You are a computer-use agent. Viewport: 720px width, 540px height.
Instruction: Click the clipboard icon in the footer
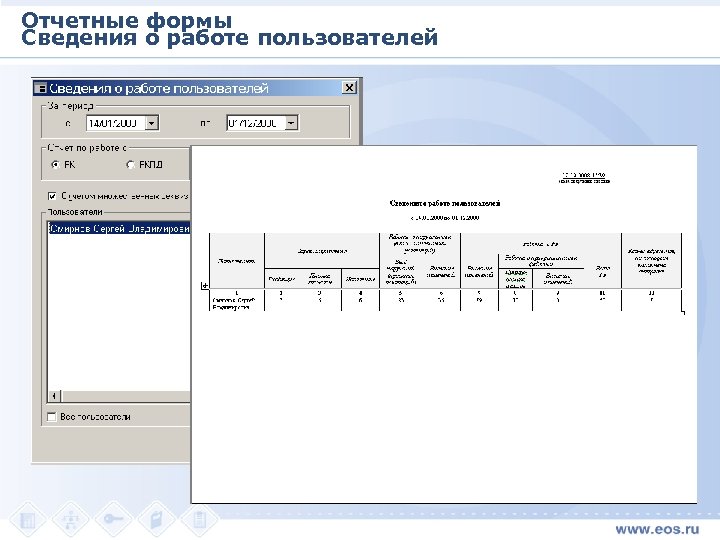click(199, 520)
